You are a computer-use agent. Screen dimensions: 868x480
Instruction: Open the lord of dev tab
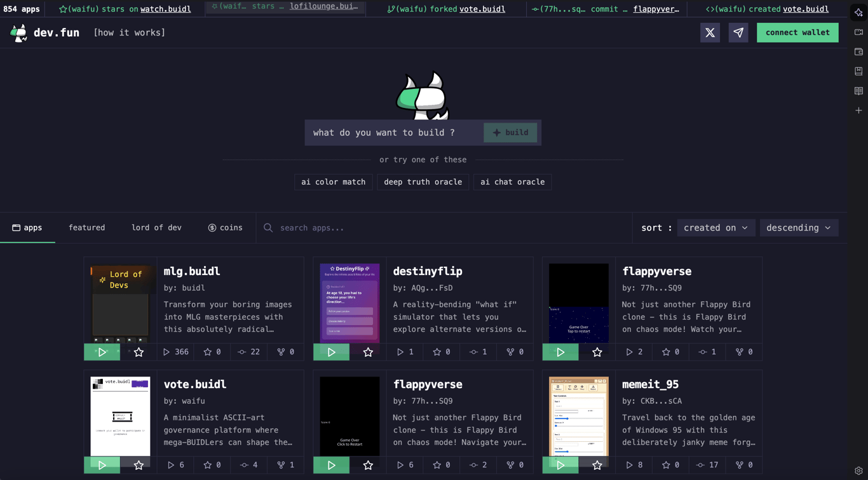pyautogui.click(x=156, y=228)
